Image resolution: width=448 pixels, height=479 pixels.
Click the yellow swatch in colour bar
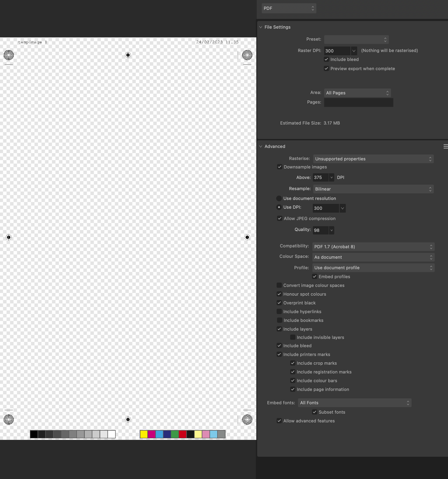(144, 434)
